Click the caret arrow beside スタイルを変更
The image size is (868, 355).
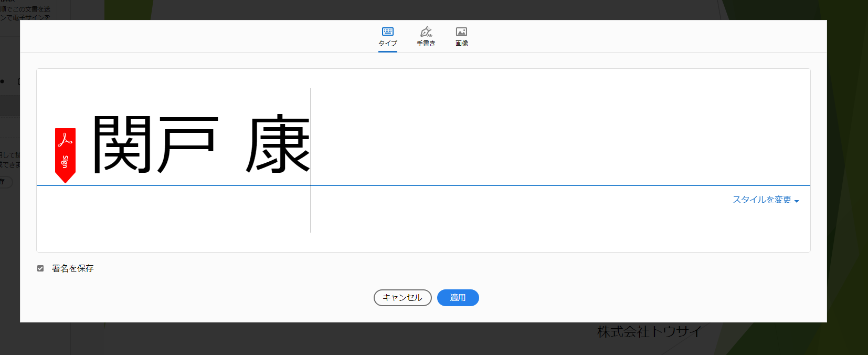[797, 201]
